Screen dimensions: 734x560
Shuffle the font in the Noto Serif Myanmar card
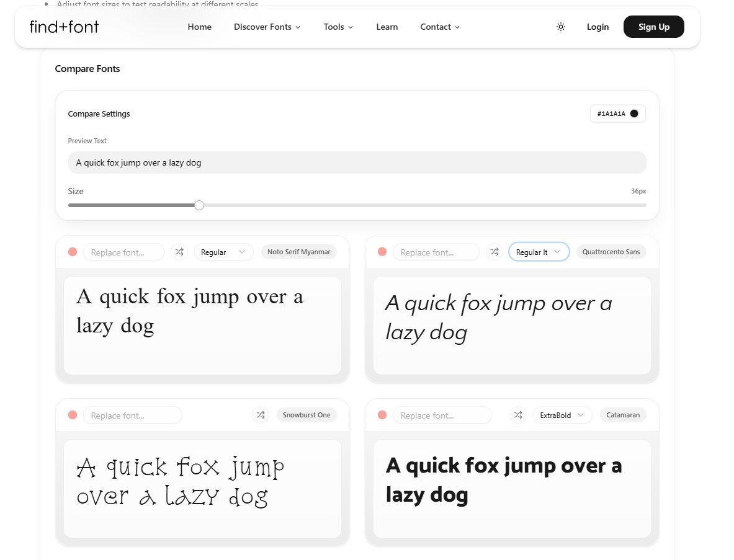click(x=179, y=252)
